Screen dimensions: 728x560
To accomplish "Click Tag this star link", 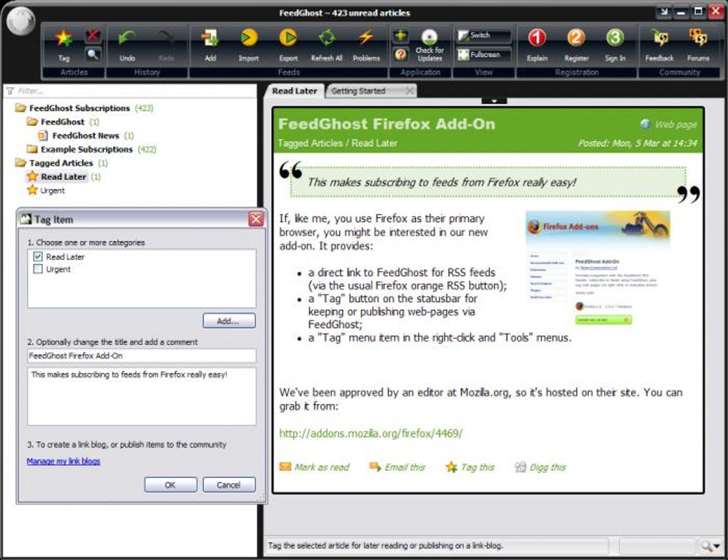I will [x=470, y=467].
